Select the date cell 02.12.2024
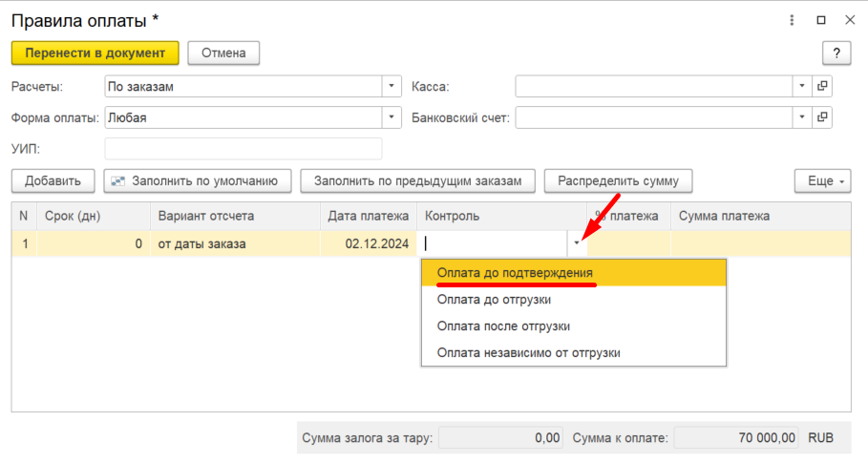 pyautogui.click(x=369, y=244)
